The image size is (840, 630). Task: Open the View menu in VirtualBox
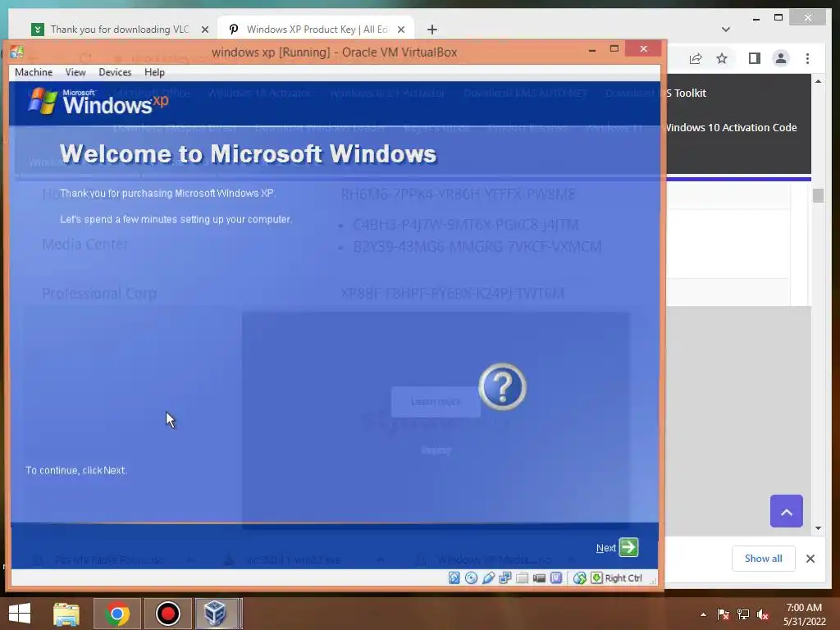(75, 72)
